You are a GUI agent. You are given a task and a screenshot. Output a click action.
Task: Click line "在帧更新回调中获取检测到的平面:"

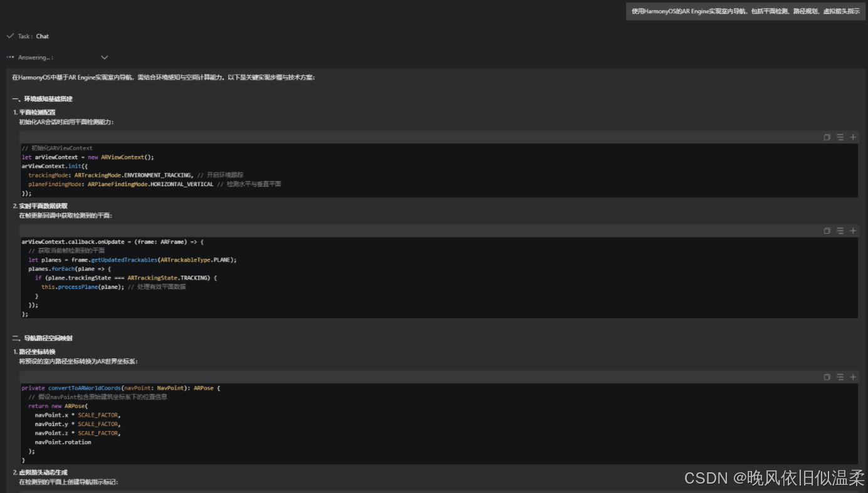(66, 215)
